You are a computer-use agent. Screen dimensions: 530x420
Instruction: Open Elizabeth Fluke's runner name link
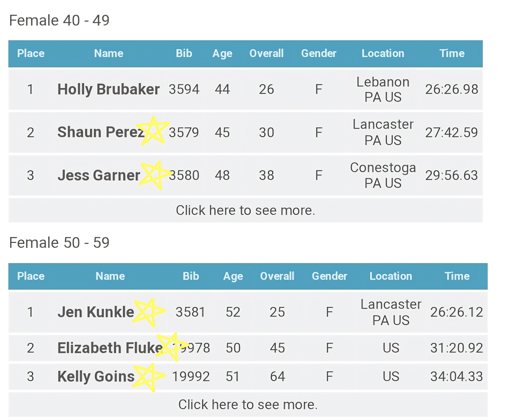click(x=108, y=348)
